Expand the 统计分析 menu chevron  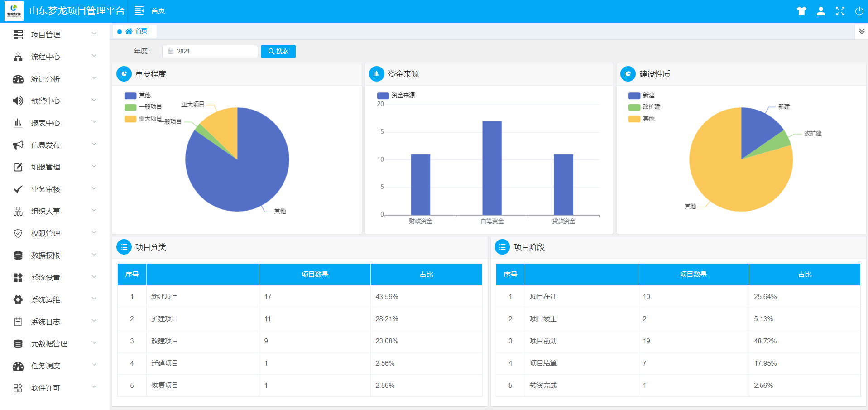point(94,78)
